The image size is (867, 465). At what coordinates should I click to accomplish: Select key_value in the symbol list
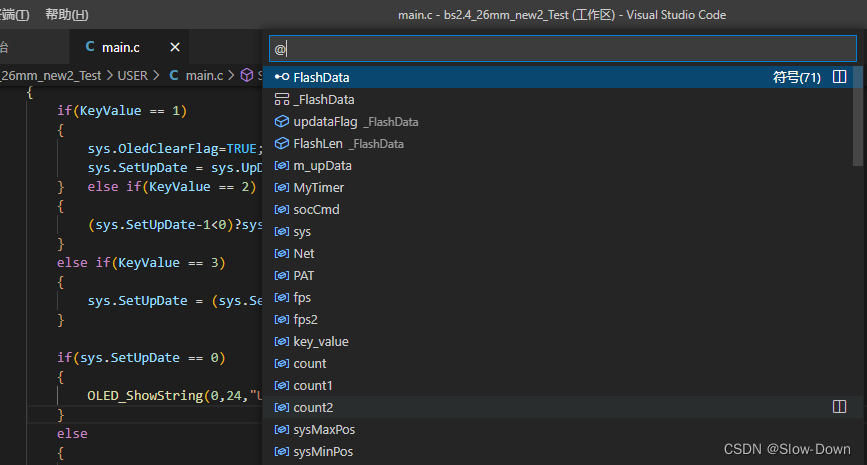tap(320, 341)
